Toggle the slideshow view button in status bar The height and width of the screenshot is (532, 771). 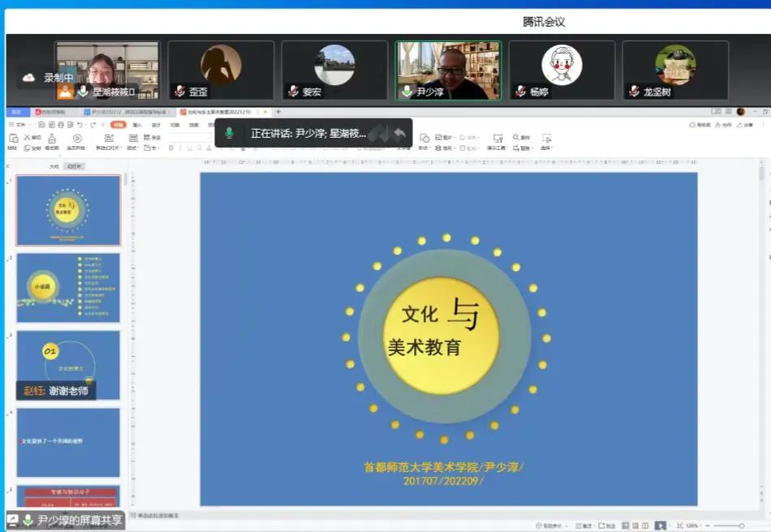[x=661, y=526]
